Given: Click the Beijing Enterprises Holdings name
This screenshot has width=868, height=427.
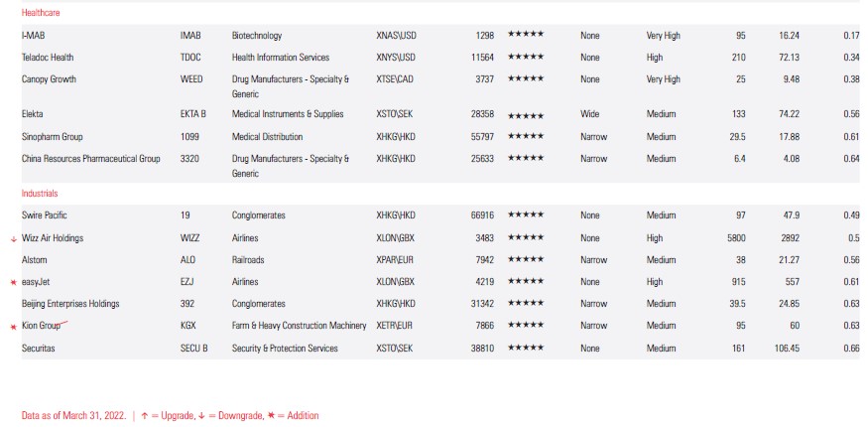Looking at the screenshot, I should tap(70, 304).
